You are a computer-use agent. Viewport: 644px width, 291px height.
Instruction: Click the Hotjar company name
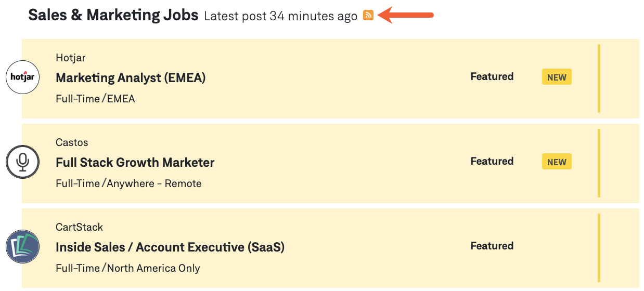tap(70, 58)
